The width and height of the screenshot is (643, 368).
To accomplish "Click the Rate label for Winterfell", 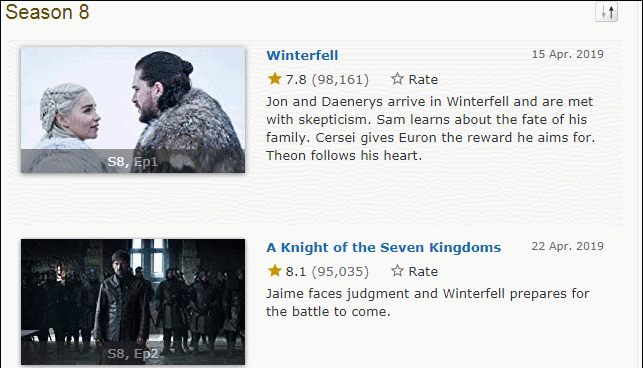I will [423, 79].
